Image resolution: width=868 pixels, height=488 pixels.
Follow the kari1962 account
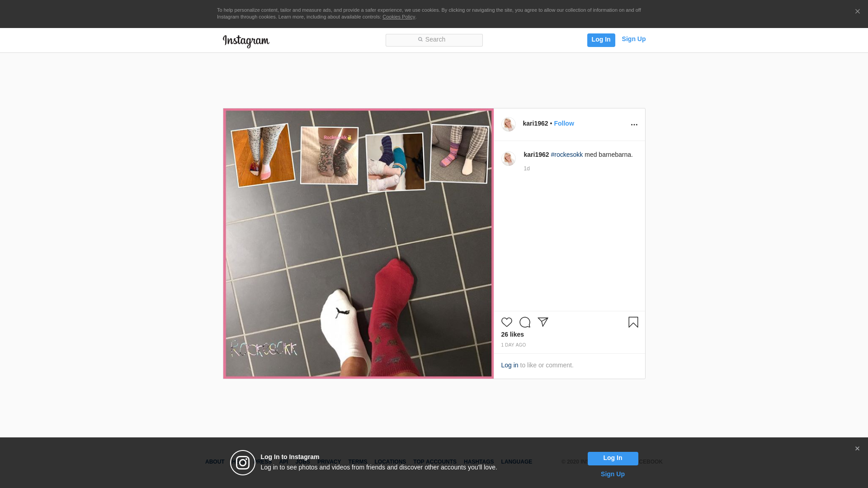564,123
